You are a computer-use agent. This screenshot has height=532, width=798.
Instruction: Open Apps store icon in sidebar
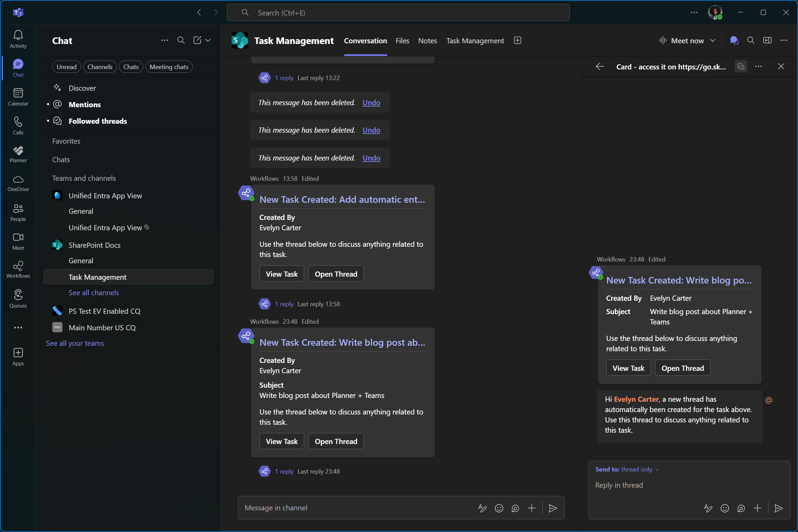click(x=18, y=357)
